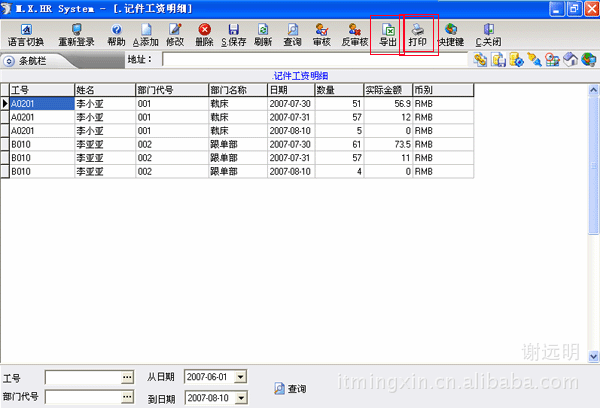The width and height of the screenshot is (600, 408).
Task: Export data with the 导出 button
Action: coord(387,35)
